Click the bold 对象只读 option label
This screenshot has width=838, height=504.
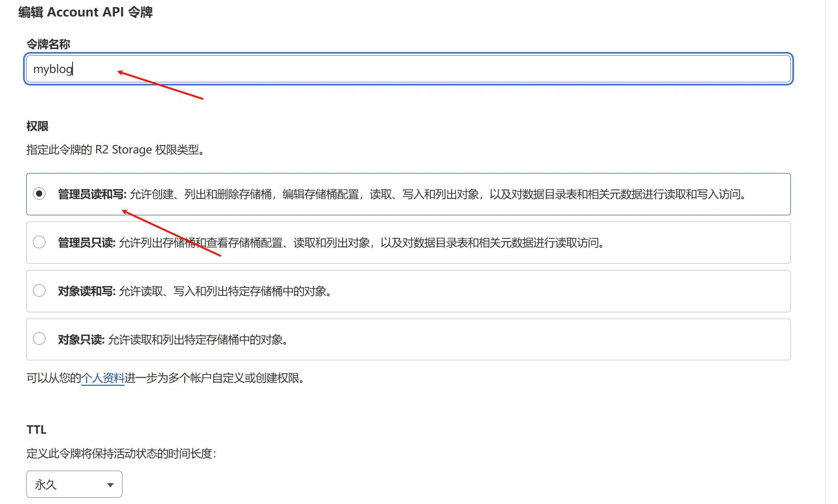(81, 339)
